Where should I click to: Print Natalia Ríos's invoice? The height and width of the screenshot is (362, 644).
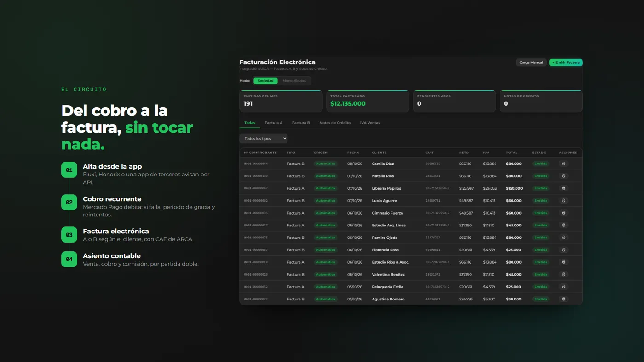tap(563, 176)
